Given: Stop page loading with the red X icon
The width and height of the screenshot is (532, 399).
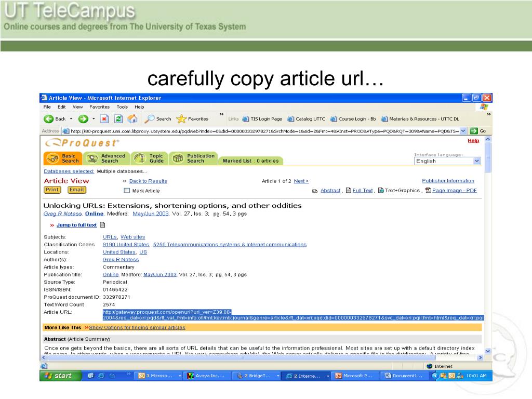Looking at the screenshot, I should coord(104,119).
